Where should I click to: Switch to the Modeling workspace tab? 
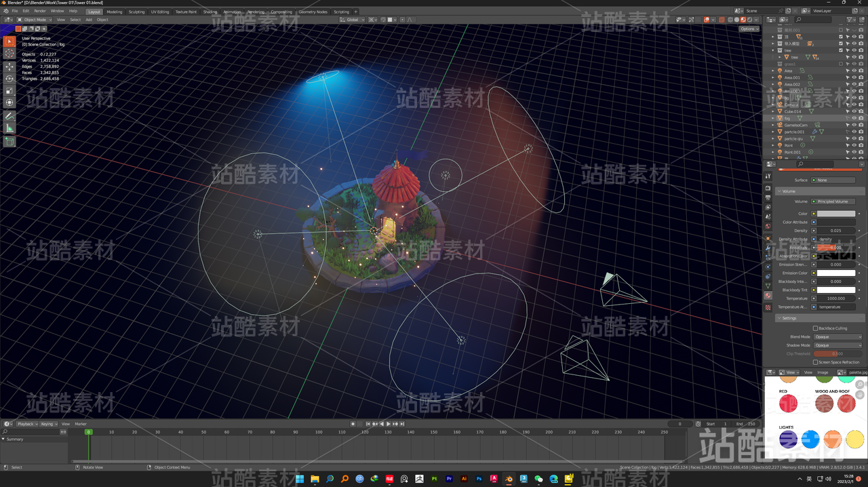coord(115,12)
